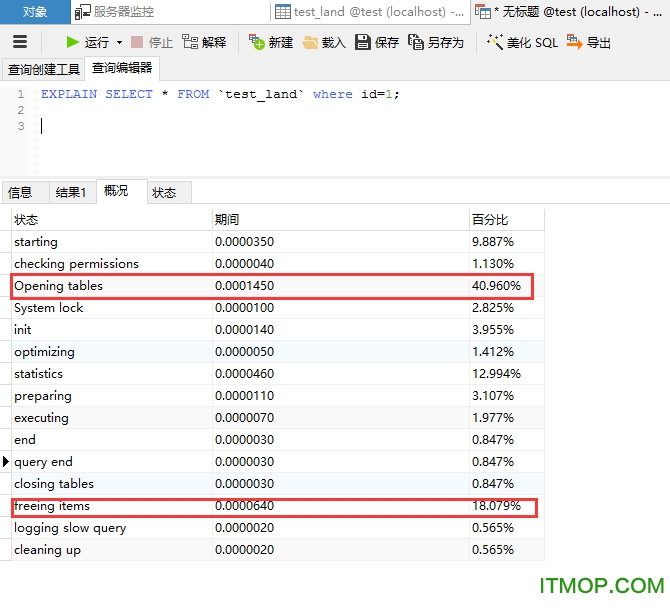The height and width of the screenshot is (611, 670).
Task: Select the Query Editor (查询编辑器) tab
Action: tap(122, 68)
